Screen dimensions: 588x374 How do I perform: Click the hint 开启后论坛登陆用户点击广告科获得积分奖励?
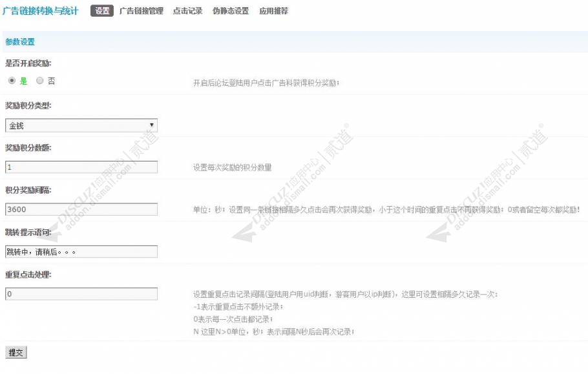[266, 83]
